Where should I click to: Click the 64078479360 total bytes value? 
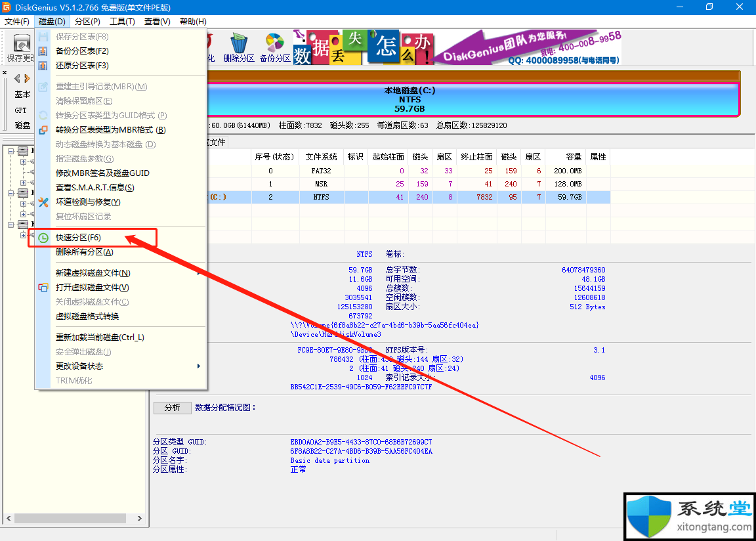coord(583,270)
